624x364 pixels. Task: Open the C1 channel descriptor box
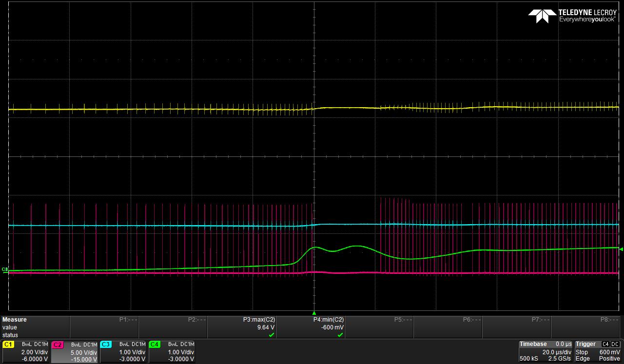coord(25,352)
